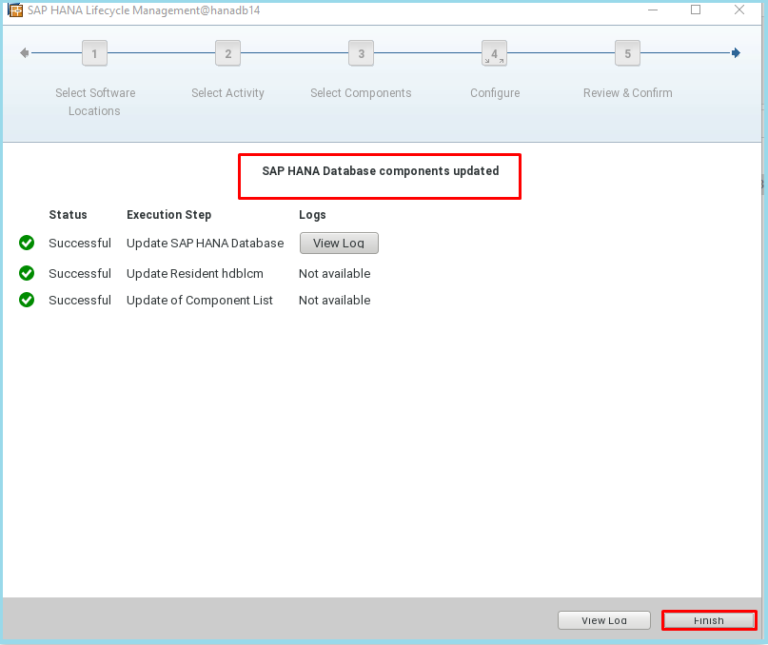Select wizard step 3 box

[x=361, y=53]
